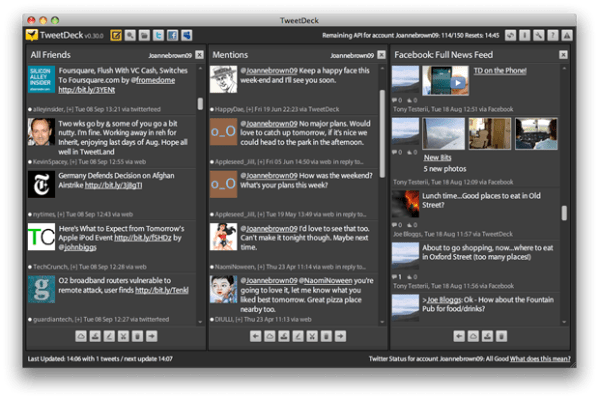Open the New Bits album link
The width and height of the screenshot is (599, 399).
(437, 157)
